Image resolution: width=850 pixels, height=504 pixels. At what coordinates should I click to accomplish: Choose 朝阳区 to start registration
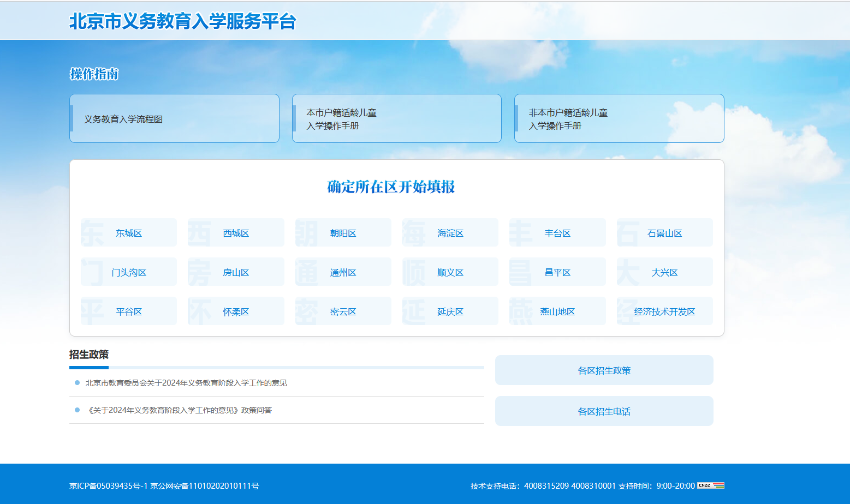343,233
